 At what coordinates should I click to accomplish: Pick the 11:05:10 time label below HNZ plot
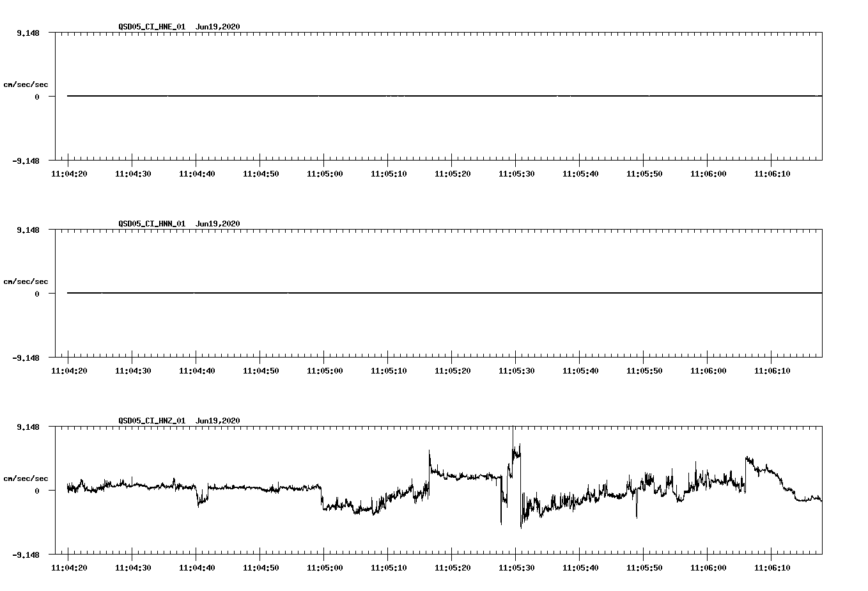point(389,567)
